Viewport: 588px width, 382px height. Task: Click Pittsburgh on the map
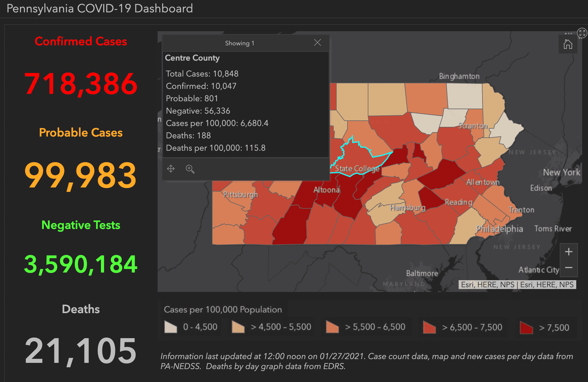(240, 195)
